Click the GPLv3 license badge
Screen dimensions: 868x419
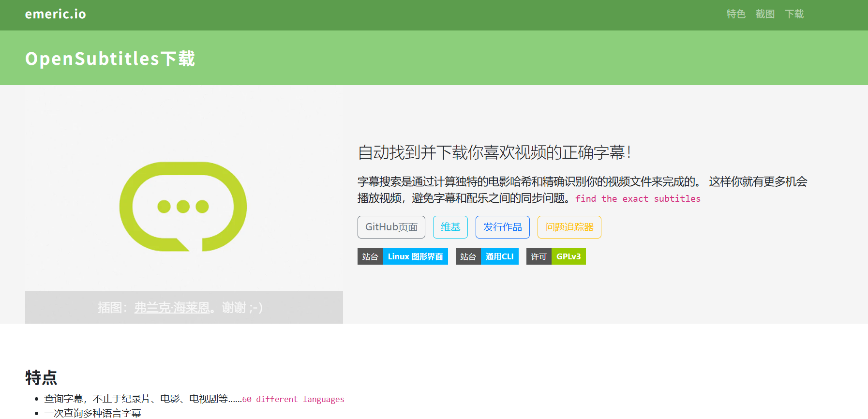pos(556,256)
